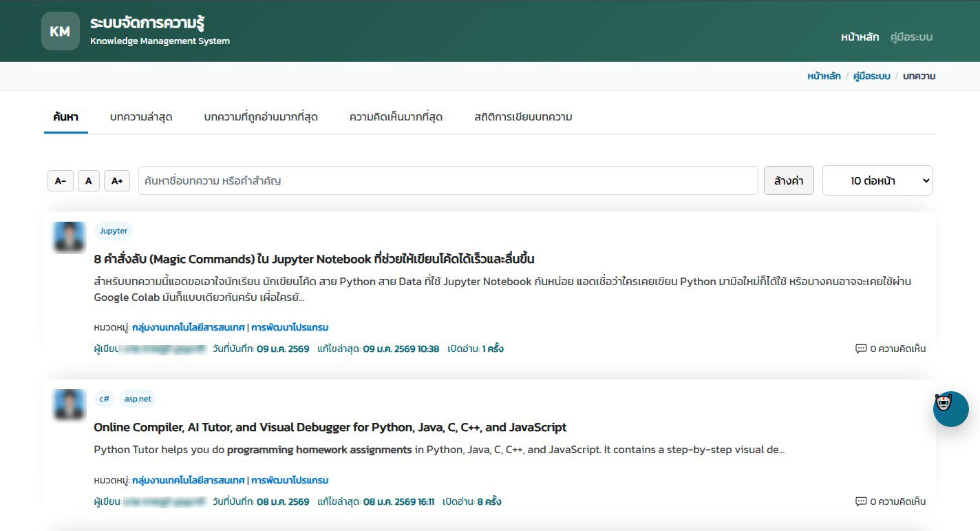980x531 pixels.
Task: Decrease font size with A- button
Action: click(x=61, y=181)
